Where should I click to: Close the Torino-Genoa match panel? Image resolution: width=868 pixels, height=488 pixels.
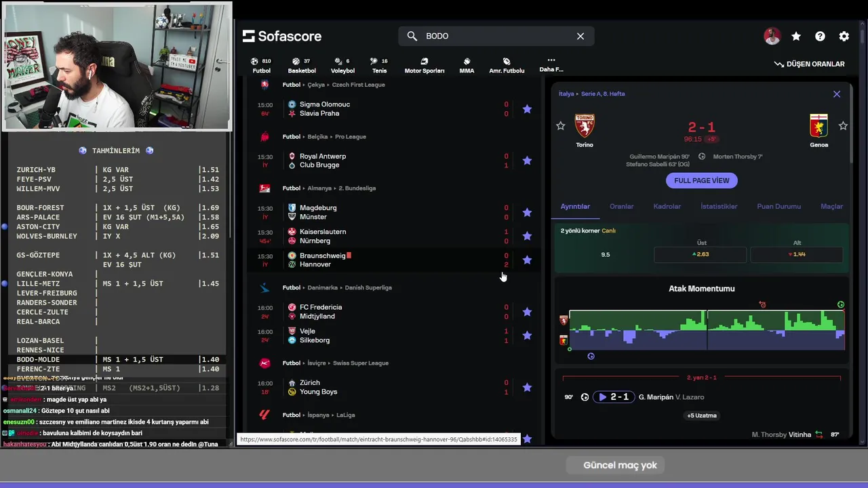pos(837,94)
